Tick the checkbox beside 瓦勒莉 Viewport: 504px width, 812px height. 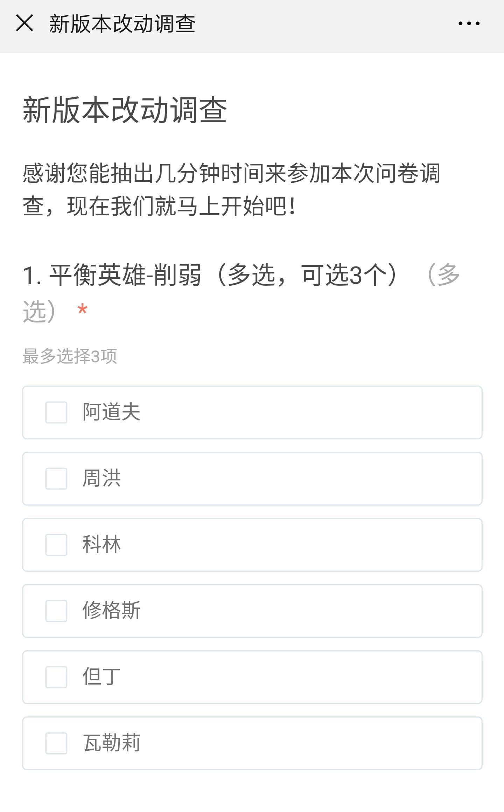[x=56, y=743]
